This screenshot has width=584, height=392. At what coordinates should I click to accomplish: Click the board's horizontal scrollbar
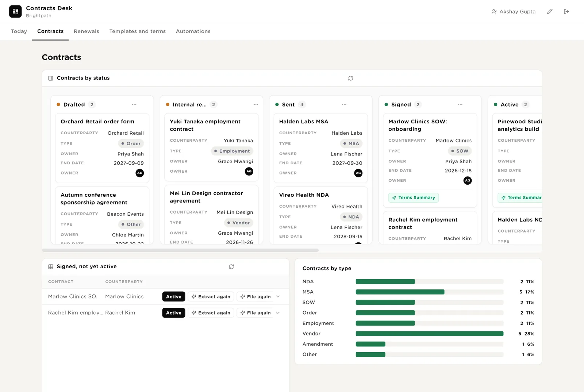[180, 250]
